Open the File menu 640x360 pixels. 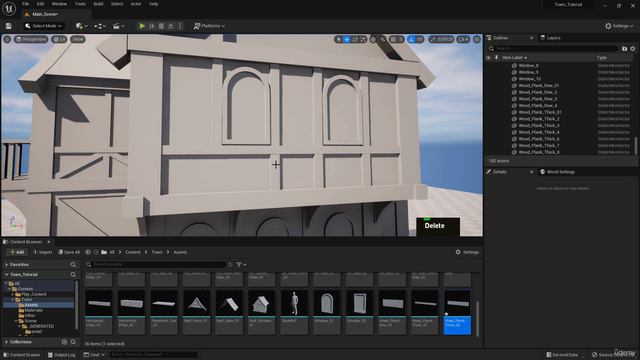[x=25, y=4]
